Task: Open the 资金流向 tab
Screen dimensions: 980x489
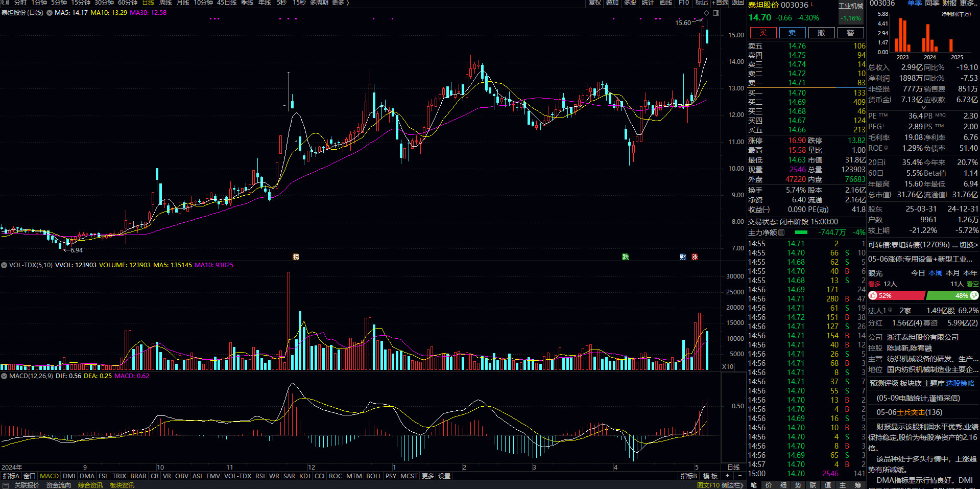Action: click(x=59, y=485)
